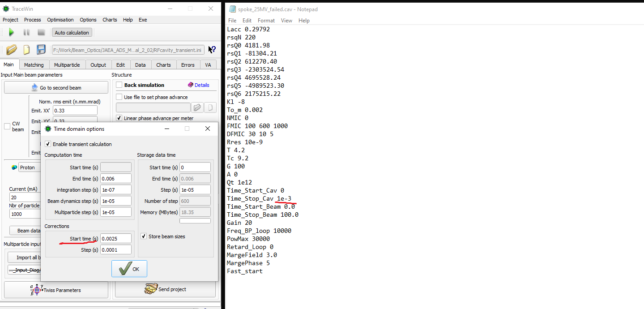Pause the calculation with the pause icon
Image resolution: width=644 pixels, height=309 pixels.
[x=26, y=32]
